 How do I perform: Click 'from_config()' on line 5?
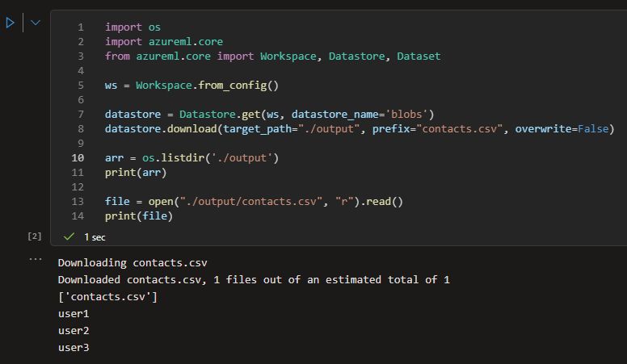click(x=238, y=85)
